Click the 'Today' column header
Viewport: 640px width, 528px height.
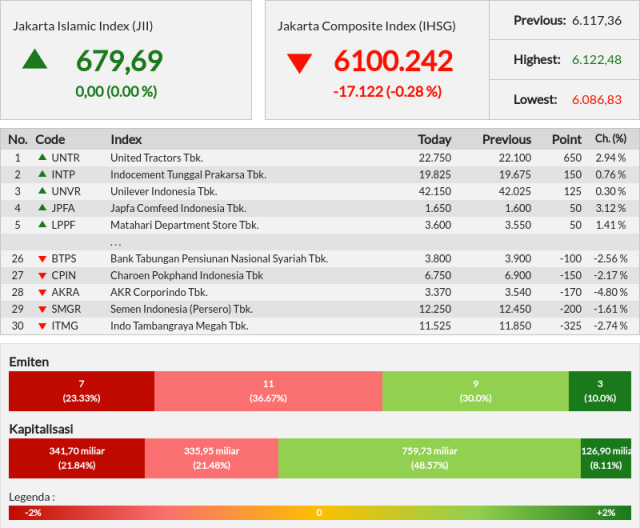click(435, 140)
